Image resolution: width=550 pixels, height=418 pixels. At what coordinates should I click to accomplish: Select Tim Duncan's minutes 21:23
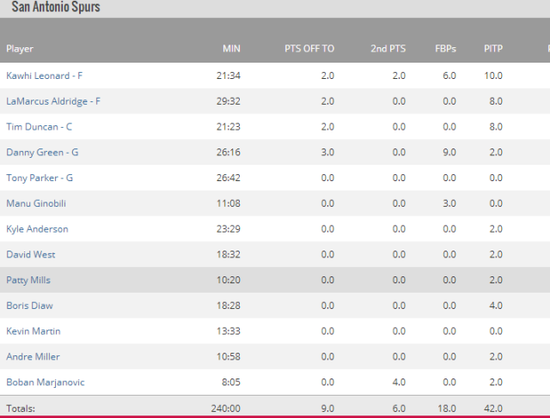tap(228, 127)
